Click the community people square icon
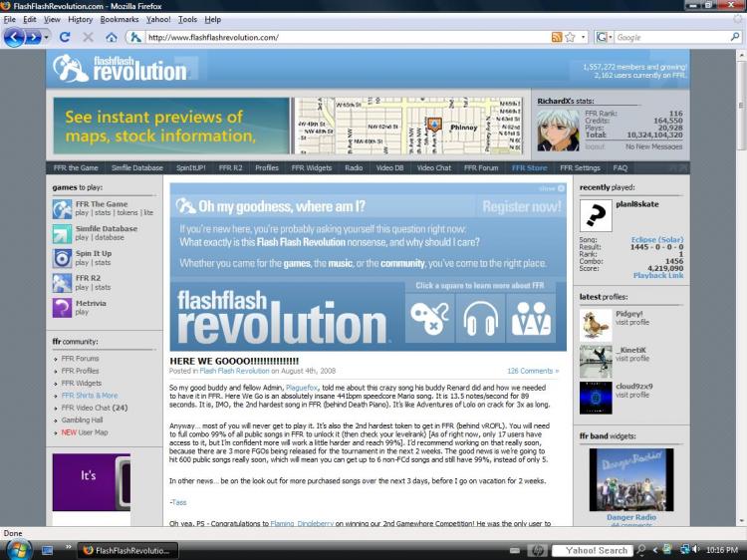 [531, 318]
